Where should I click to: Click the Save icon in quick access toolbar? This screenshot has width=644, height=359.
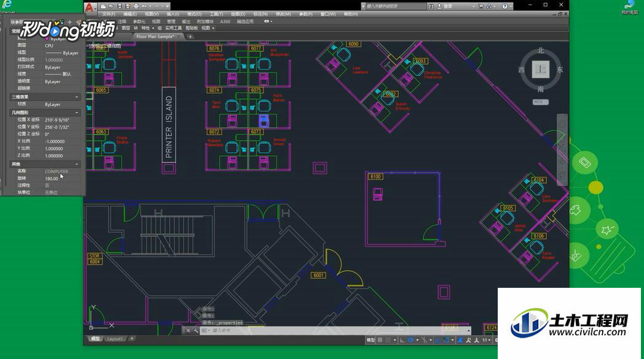[119, 6]
